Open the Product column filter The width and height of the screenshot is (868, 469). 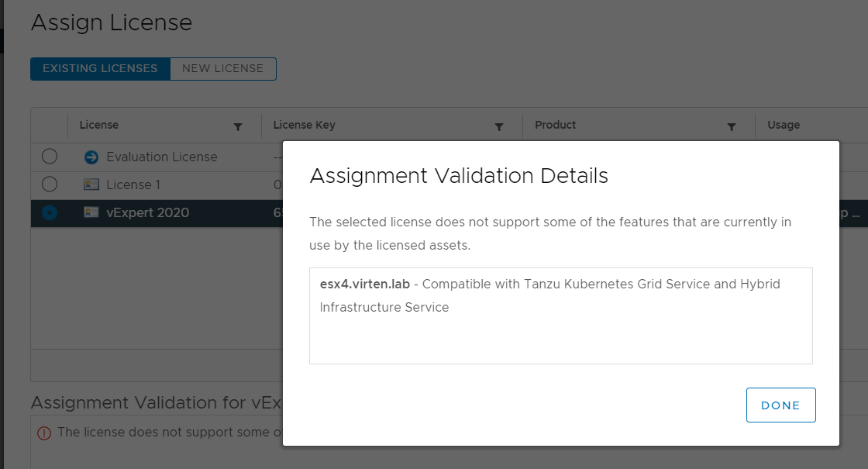click(732, 127)
